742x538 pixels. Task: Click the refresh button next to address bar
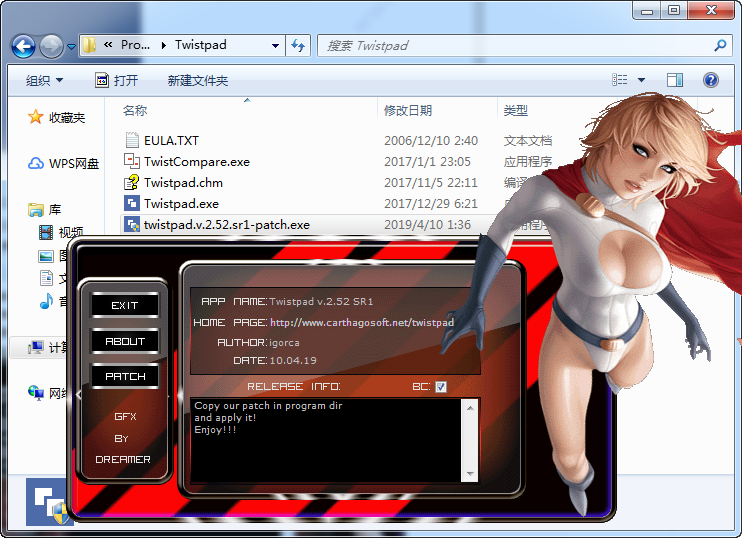pos(298,46)
